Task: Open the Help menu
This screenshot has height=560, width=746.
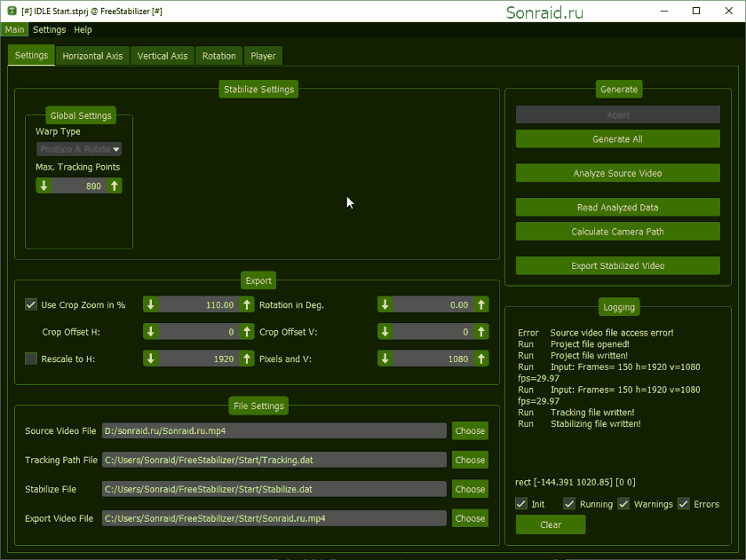Action: click(83, 29)
